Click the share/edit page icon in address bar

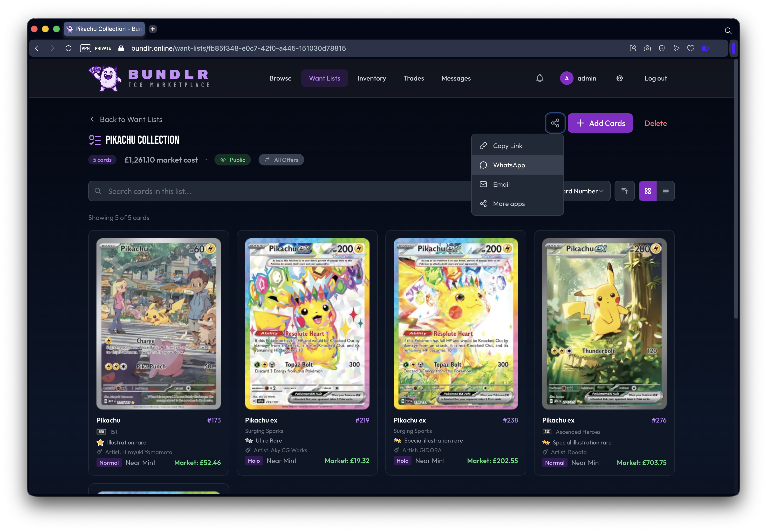click(x=633, y=48)
